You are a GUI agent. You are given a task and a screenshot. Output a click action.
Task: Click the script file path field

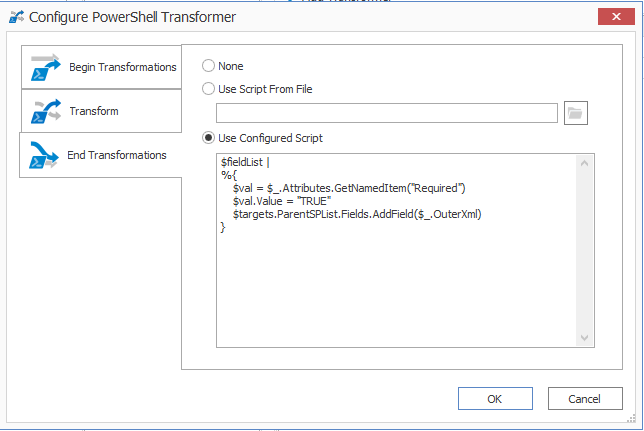click(386, 113)
